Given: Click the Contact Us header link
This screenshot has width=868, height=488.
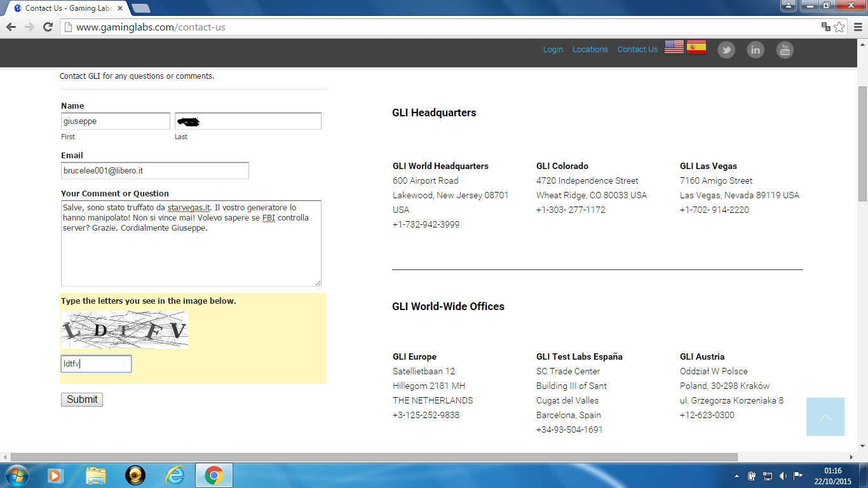Looking at the screenshot, I should pos(637,50).
